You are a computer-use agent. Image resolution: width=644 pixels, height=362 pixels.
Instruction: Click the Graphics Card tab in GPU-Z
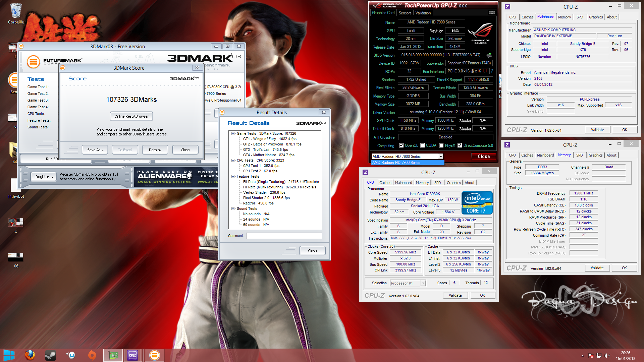(383, 13)
